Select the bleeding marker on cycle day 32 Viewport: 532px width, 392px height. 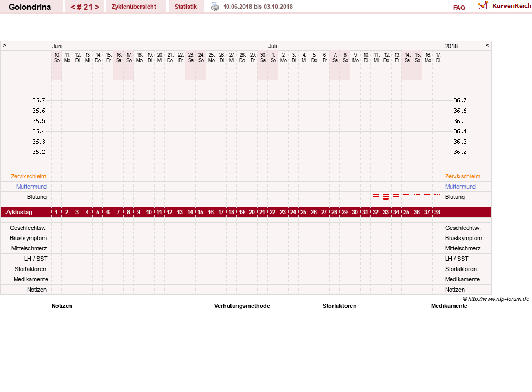point(376,196)
